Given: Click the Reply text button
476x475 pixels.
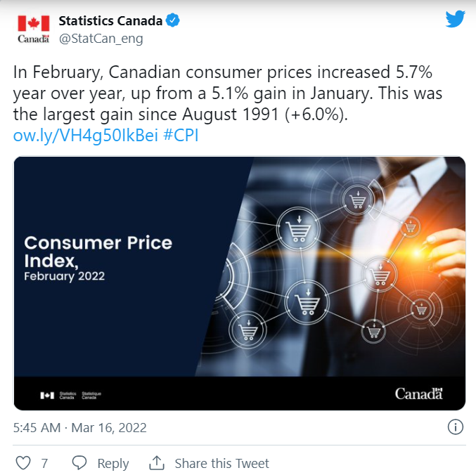Looking at the screenshot, I should click(113, 464).
